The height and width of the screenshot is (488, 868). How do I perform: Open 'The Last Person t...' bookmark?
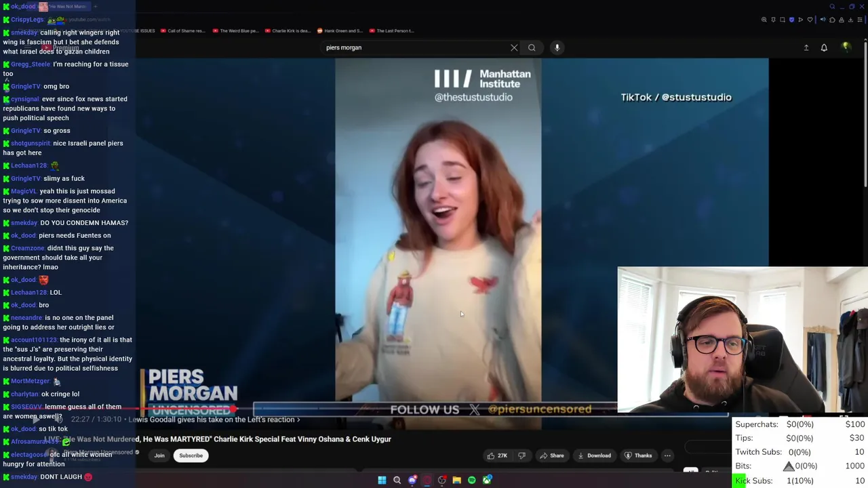pyautogui.click(x=391, y=30)
